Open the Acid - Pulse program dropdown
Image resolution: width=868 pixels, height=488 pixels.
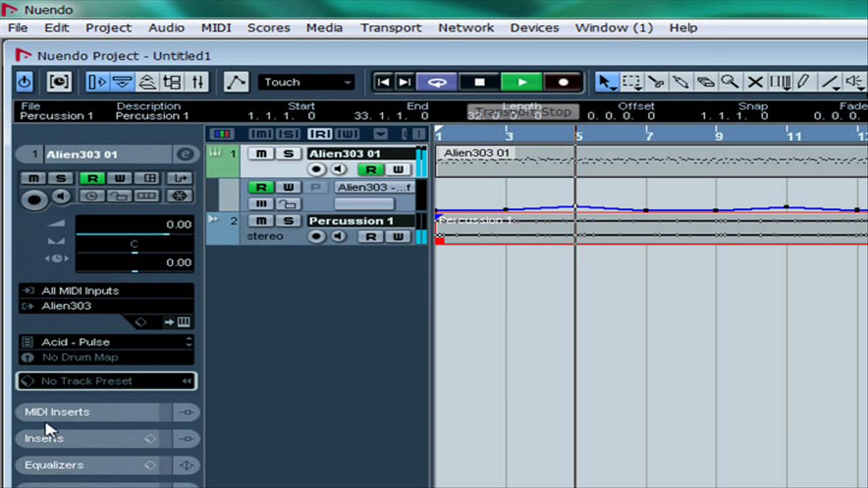(x=106, y=342)
